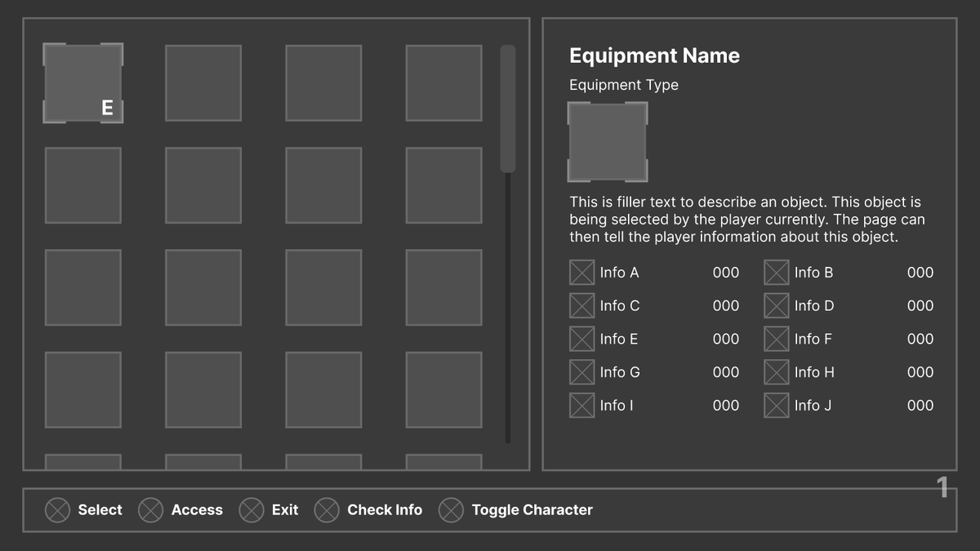Click the Equipment Type label
The height and width of the screenshot is (551, 980).
tap(624, 85)
